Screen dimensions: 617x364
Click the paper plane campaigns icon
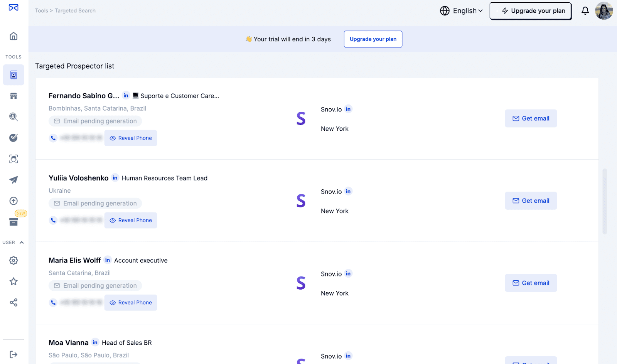click(13, 180)
